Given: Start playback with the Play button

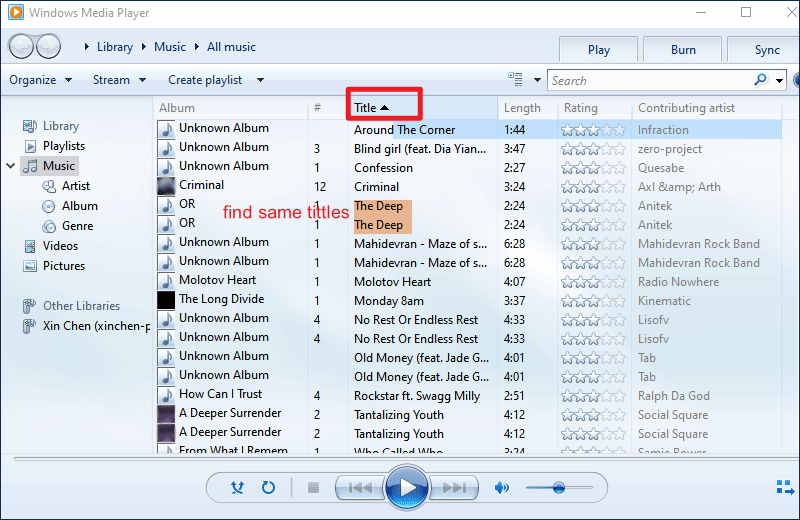Looking at the screenshot, I should coord(407,487).
